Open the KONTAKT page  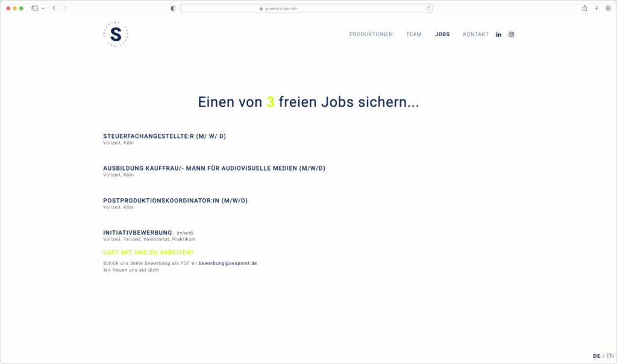(x=475, y=34)
